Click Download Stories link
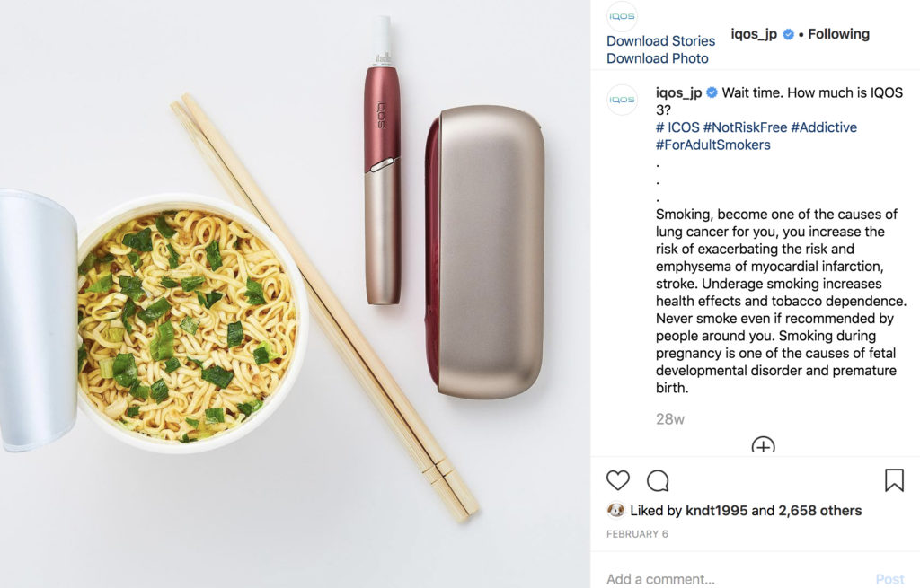Viewport: 920px width, 588px height. coord(660,41)
